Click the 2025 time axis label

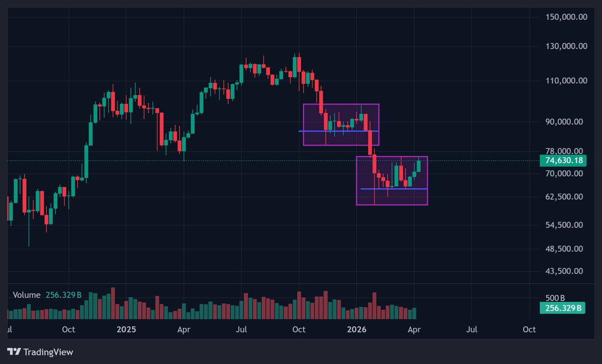126,329
